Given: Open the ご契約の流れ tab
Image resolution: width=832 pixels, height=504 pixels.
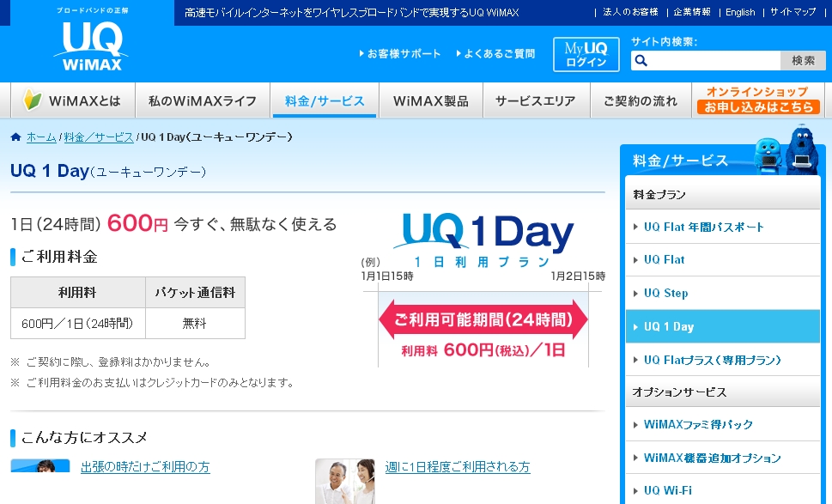Looking at the screenshot, I should (x=641, y=100).
